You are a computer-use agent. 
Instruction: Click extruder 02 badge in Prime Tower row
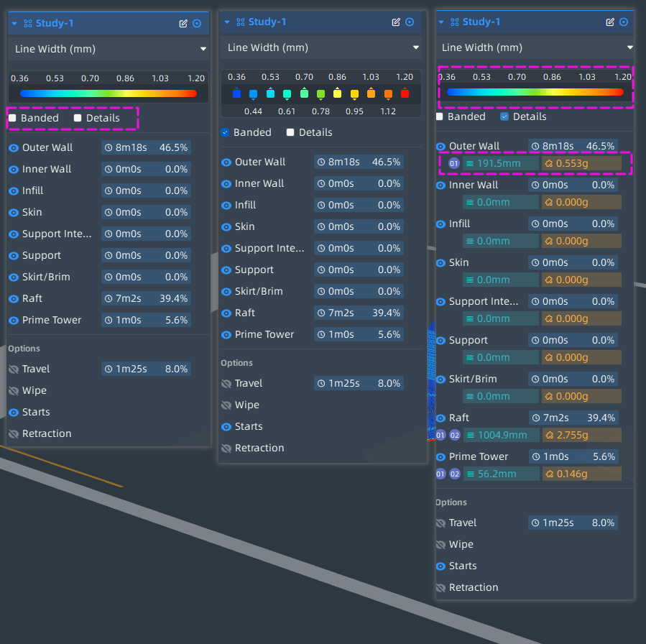(x=454, y=474)
